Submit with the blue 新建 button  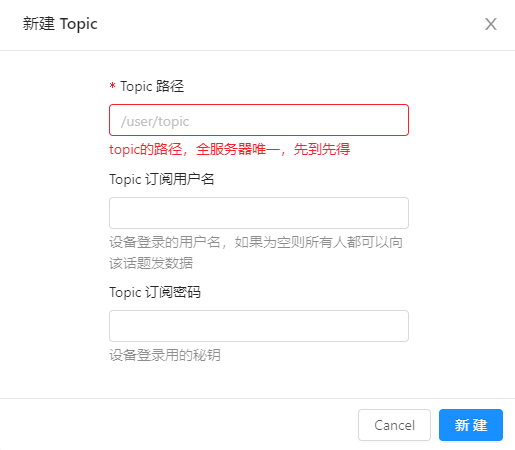[x=471, y=425]
